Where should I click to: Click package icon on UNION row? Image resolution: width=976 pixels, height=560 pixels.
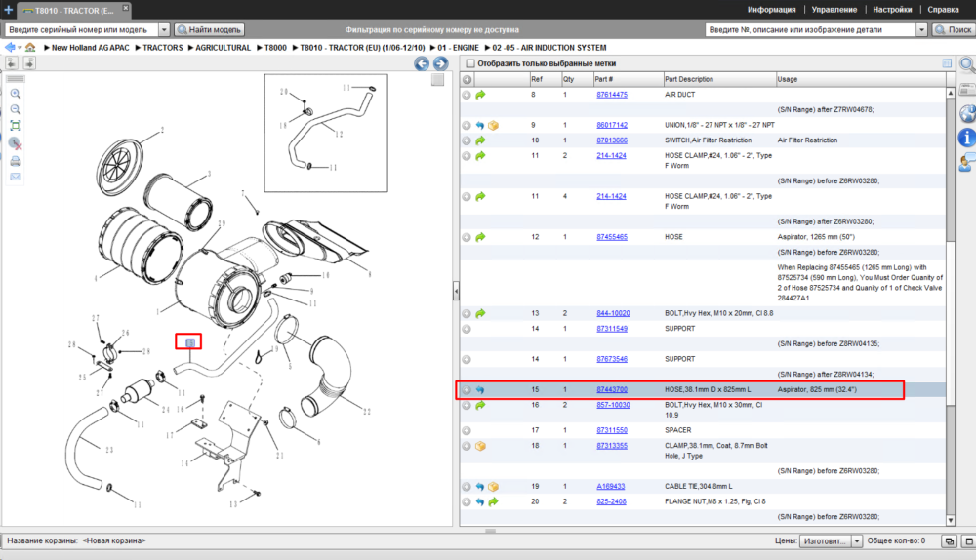click(x=493, y=125)
